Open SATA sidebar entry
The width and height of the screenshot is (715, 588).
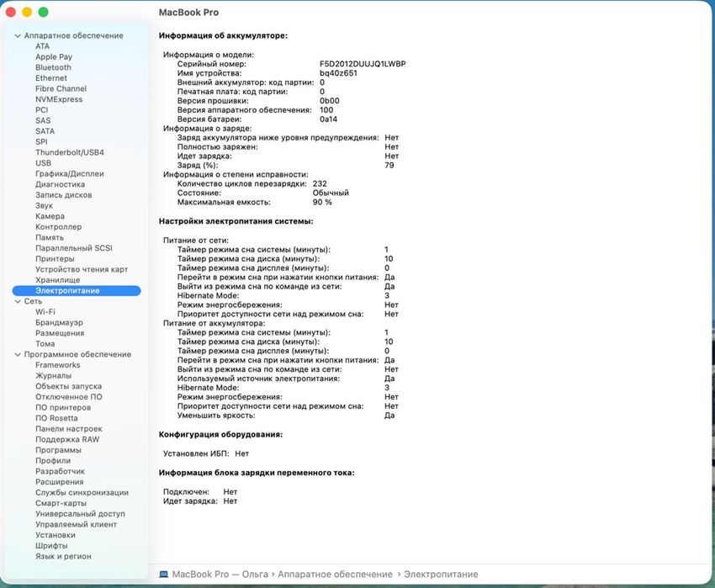point(45,131)
